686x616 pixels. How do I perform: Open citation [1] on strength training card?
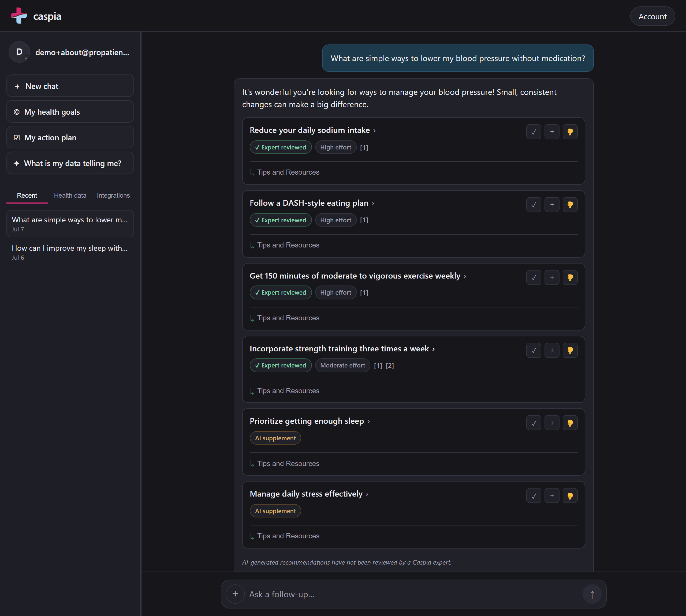(378, 366)
